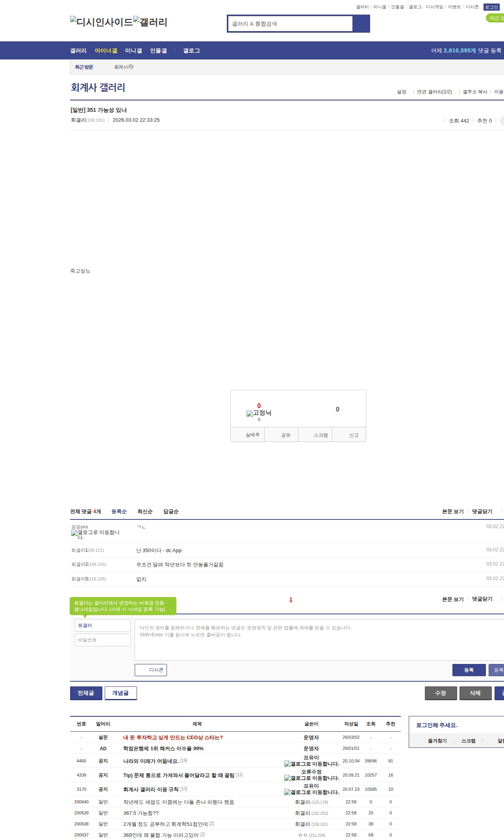Switch to the 마이너갤 navigation tab
This screenshot has width=504, height=840.
coord(106,50)
